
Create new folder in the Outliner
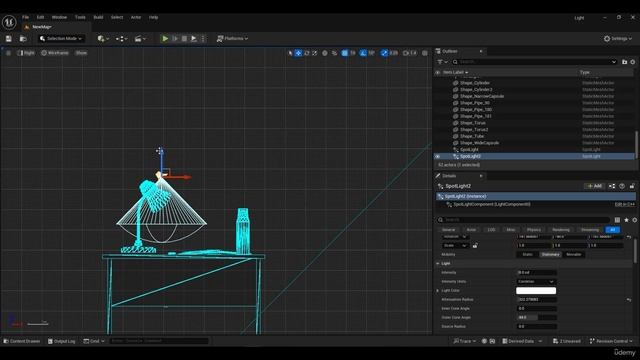tap(624, 62)
